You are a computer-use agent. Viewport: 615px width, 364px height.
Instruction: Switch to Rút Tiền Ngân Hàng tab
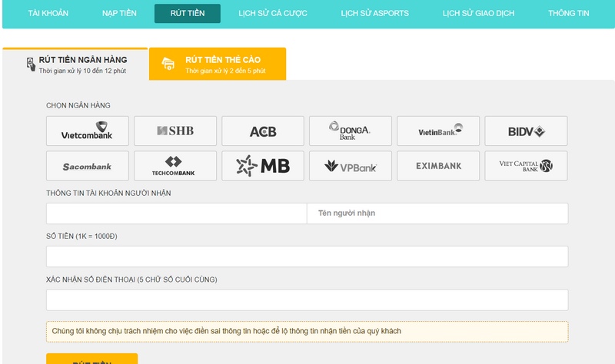75,64
